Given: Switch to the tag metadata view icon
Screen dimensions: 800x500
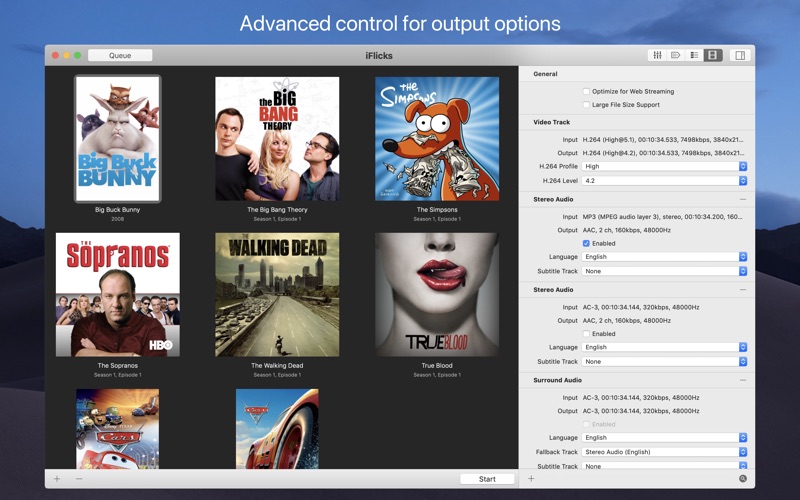Looking at the screenshot, I should [676, 55].
